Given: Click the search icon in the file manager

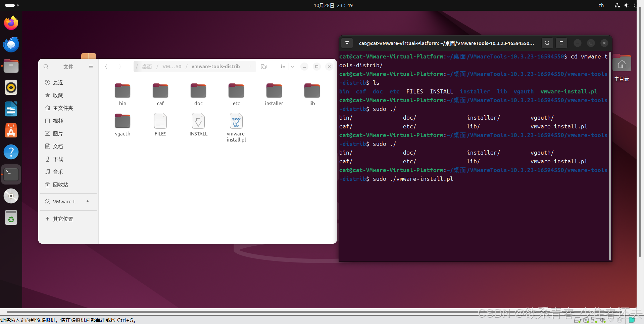Looking at the screenshot, I should pyautogui.click(x=46, y=66).
